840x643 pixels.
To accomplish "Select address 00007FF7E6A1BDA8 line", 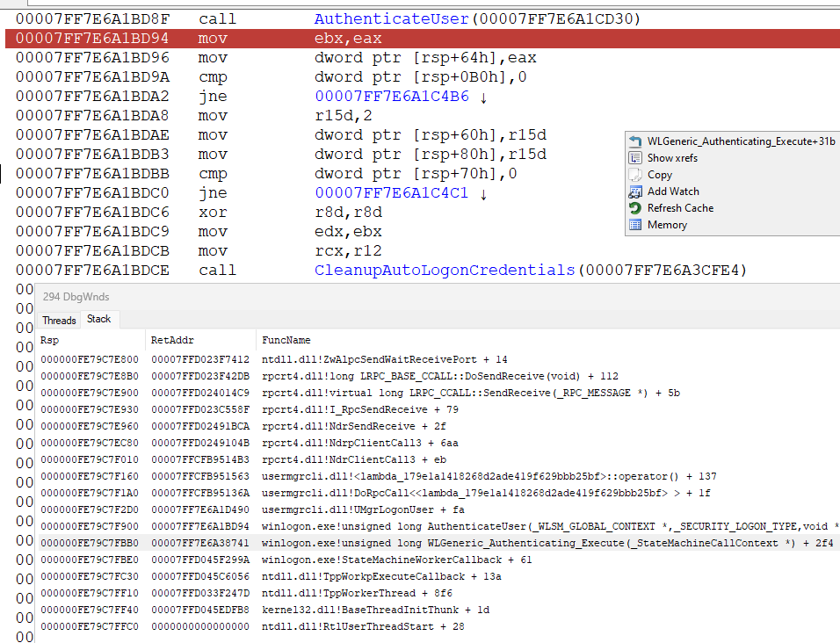I will (x=92, y=116).
